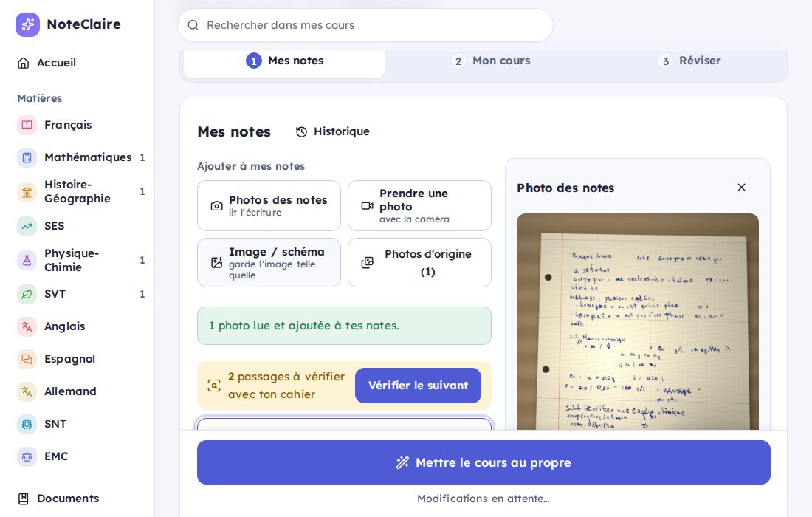Image resolution: width=812 pixels, height=517 pixels.
Task: Open Photos d'origine (1)
Action: (x=419, y=263)
